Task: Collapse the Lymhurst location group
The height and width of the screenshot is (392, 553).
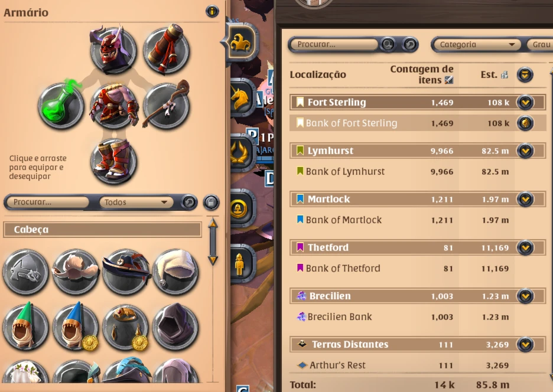Action: 525,151
